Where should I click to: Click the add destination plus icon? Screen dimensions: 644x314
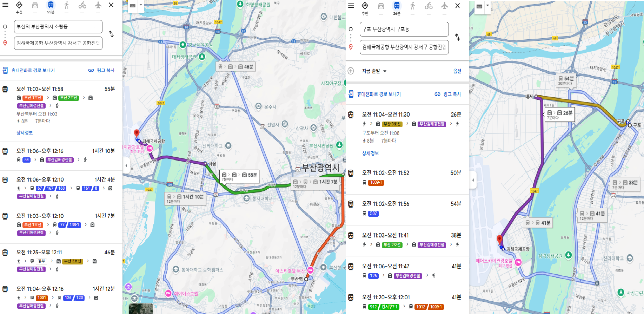[351, 71]
